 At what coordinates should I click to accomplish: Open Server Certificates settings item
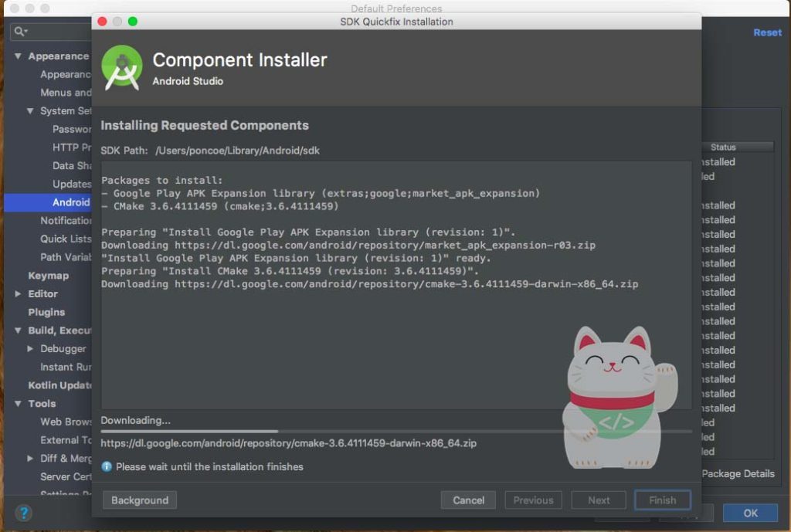coord(66,476)
